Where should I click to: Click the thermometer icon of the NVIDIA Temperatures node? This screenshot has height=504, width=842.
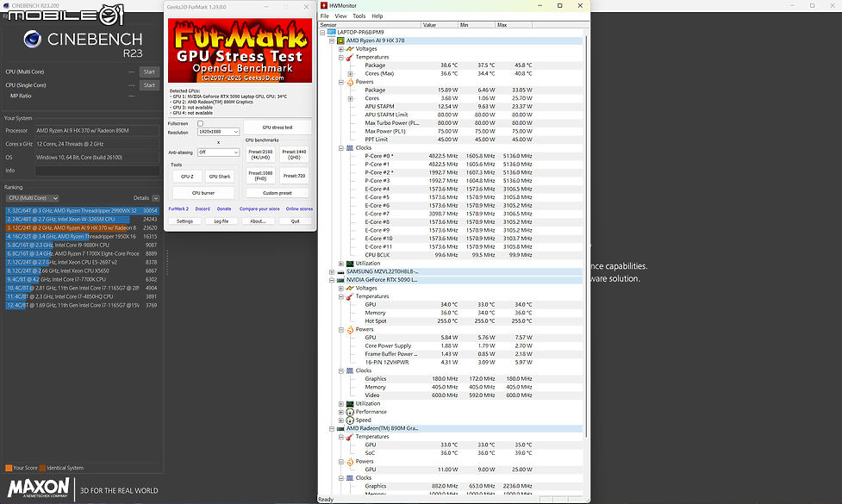click(350, 296)
